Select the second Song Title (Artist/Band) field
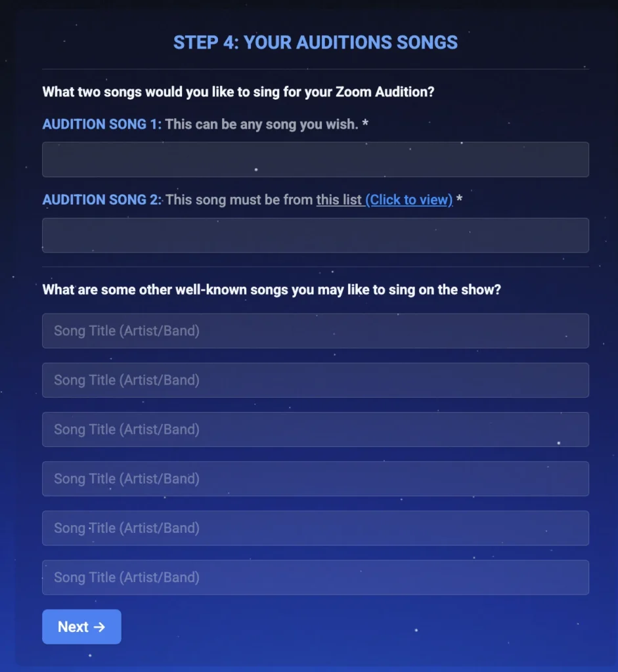The height and width of the screenshot is (672, 618). pyautogui.click(x=315, y=380)
